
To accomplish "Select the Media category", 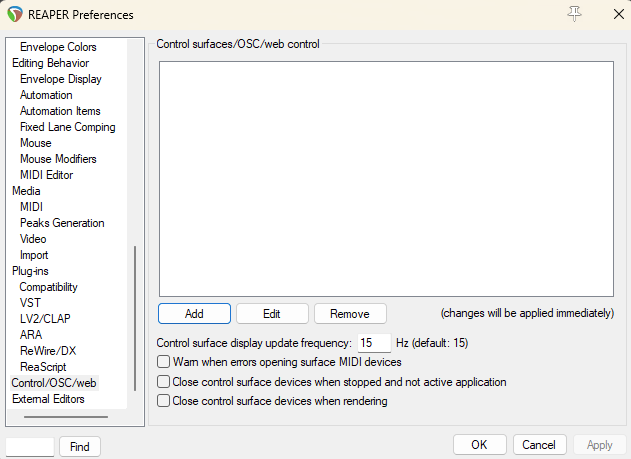I will pos(26,191).
